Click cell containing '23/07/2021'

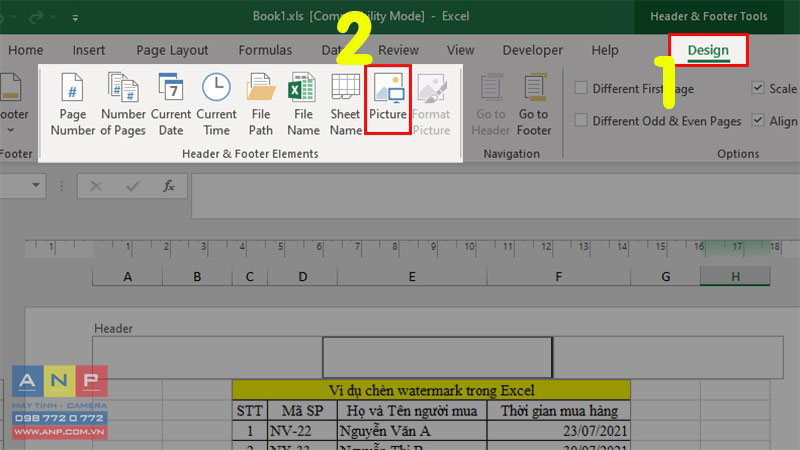click(x=559, y=431)
